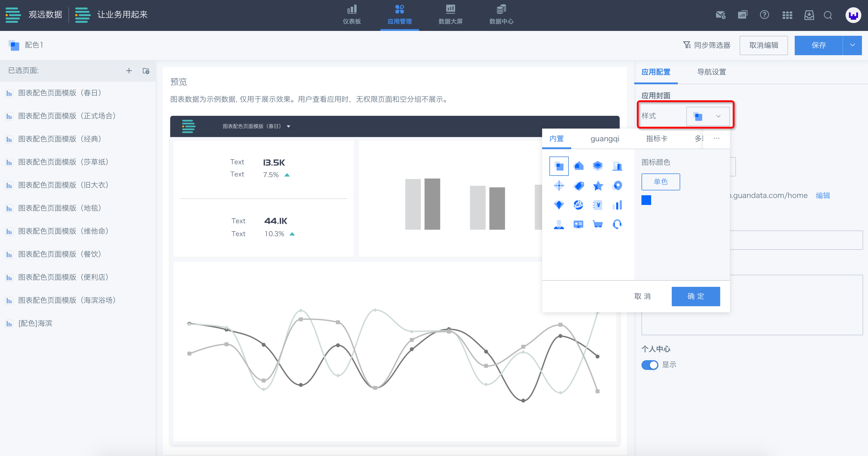Select page 图表配色页面模版（旧大衣）

[x=78, y=185]
